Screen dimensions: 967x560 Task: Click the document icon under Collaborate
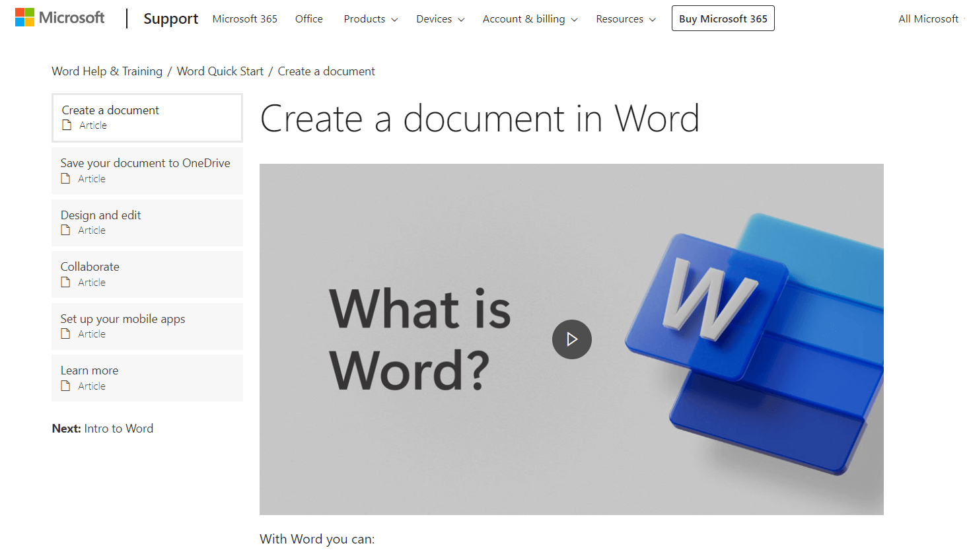(x=65, y=283)
